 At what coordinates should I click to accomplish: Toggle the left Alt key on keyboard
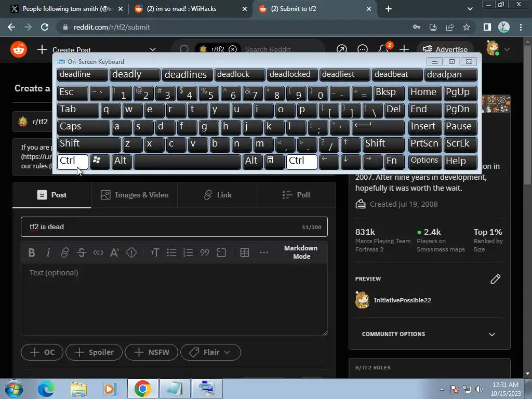click(122, 162)
